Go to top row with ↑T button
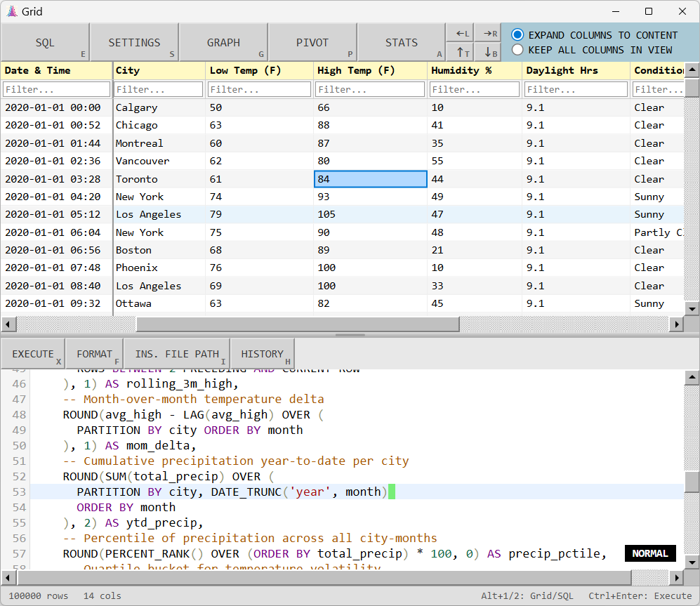The width and height of the screenshot is (700, 606). point(460,52)
